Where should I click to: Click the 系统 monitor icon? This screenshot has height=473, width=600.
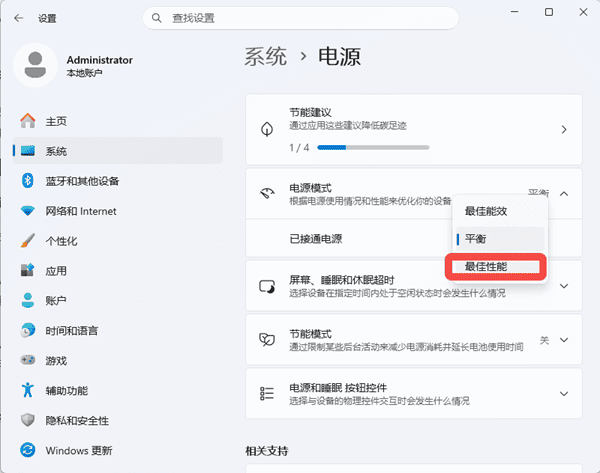coord(28,151)
